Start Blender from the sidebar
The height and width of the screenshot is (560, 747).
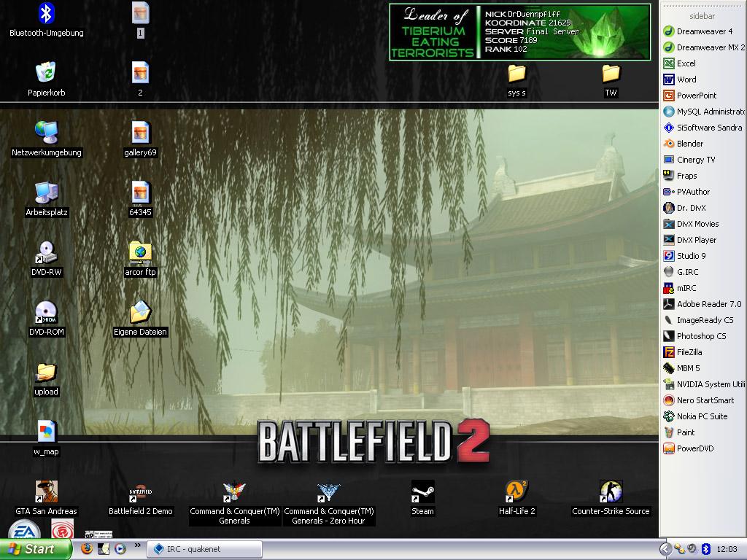[689, 144]
